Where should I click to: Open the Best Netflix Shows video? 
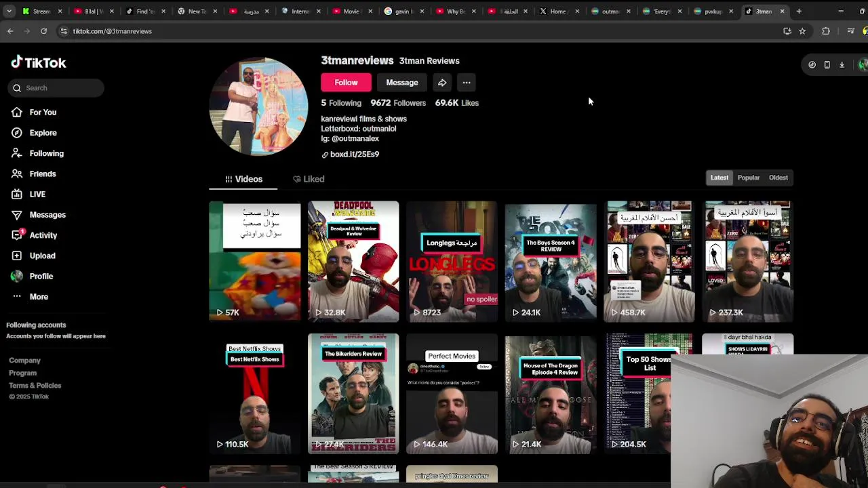(x=255, y=393)
